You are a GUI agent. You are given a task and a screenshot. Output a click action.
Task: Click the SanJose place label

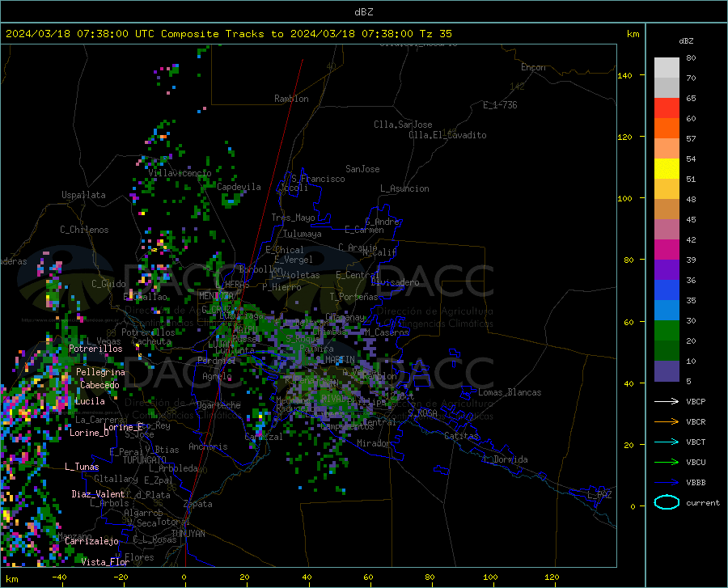click(362, 169)
